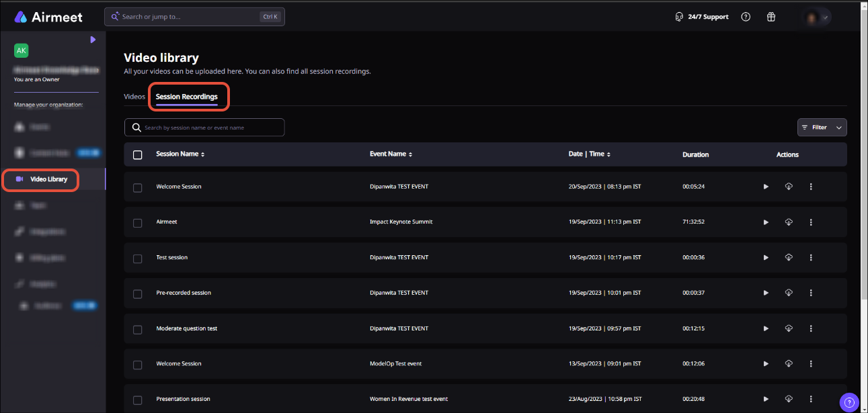Sort the table by Date | Time

click(590, 154)
